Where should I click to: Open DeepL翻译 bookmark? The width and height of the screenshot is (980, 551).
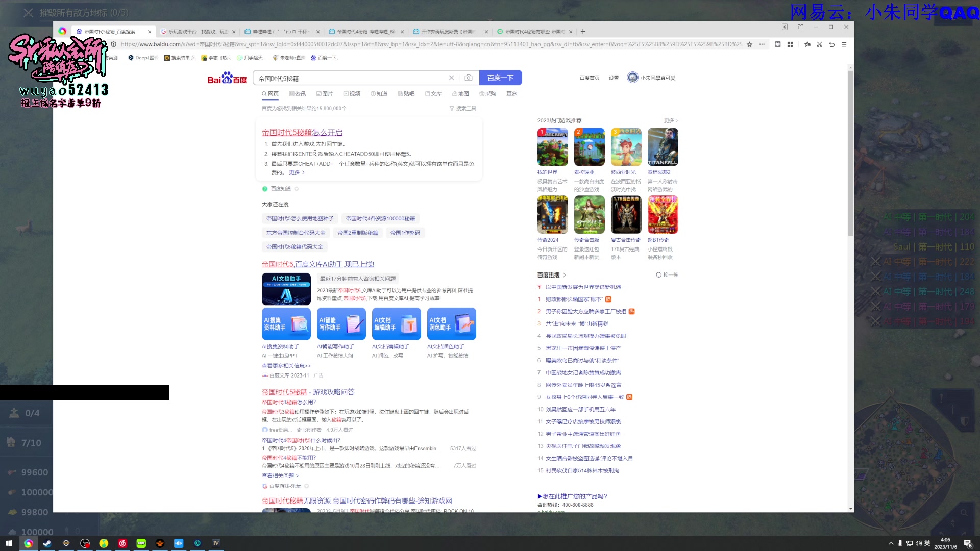coord(143,58)
